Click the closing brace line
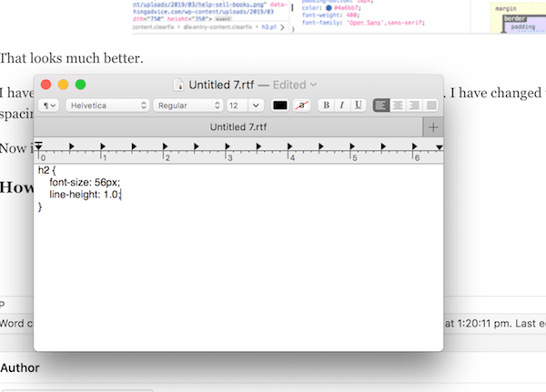This screenshot has height=392, width=546. click(40, 206)
